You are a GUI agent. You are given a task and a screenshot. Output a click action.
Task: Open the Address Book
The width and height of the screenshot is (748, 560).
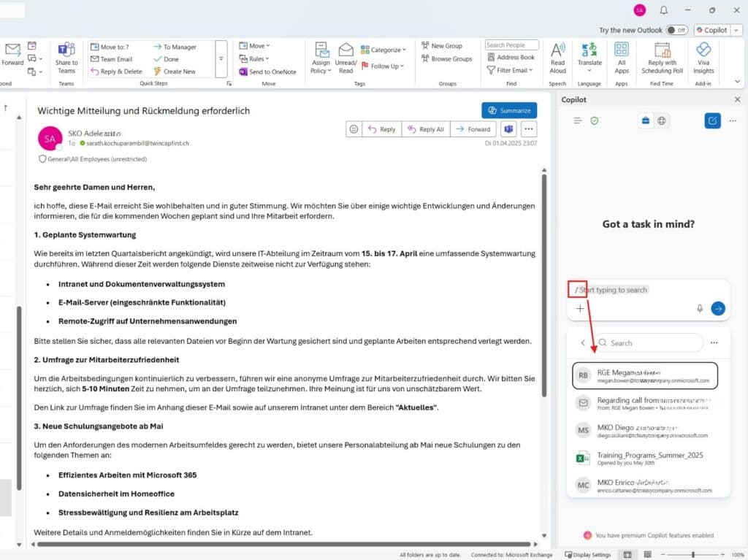511,57
